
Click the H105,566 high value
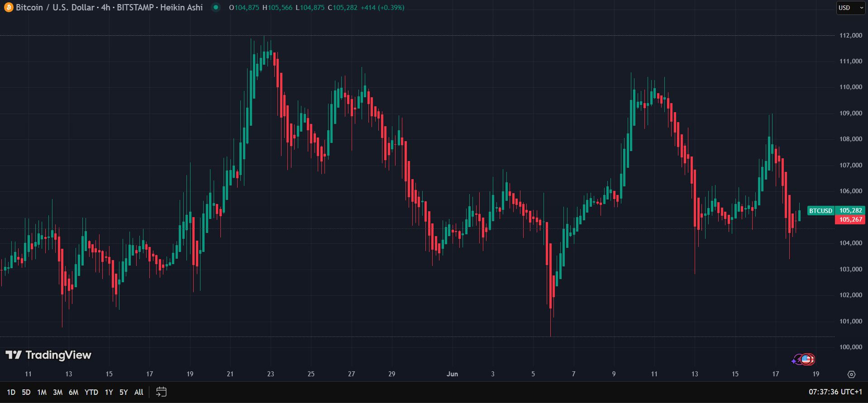pos(277,8)
